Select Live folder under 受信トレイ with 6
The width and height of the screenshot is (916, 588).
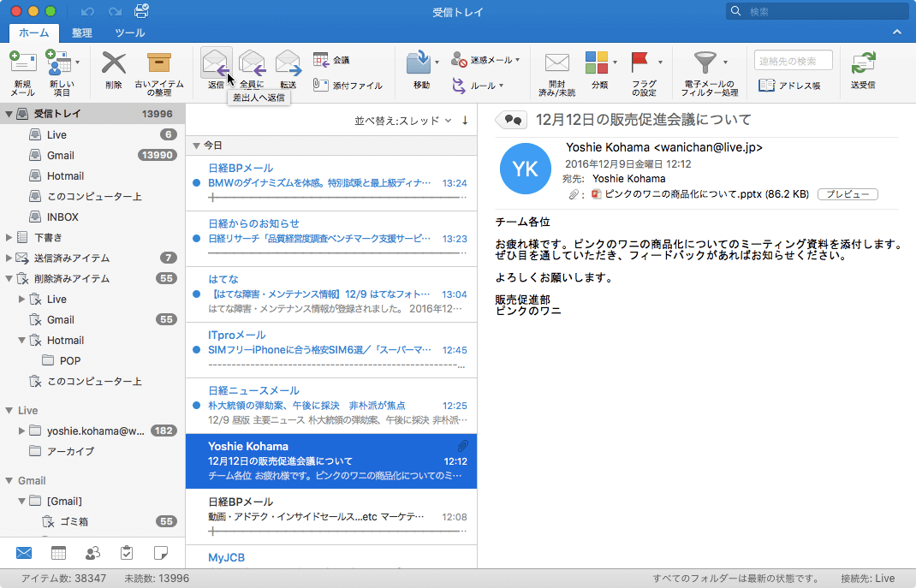pos(92,135)
